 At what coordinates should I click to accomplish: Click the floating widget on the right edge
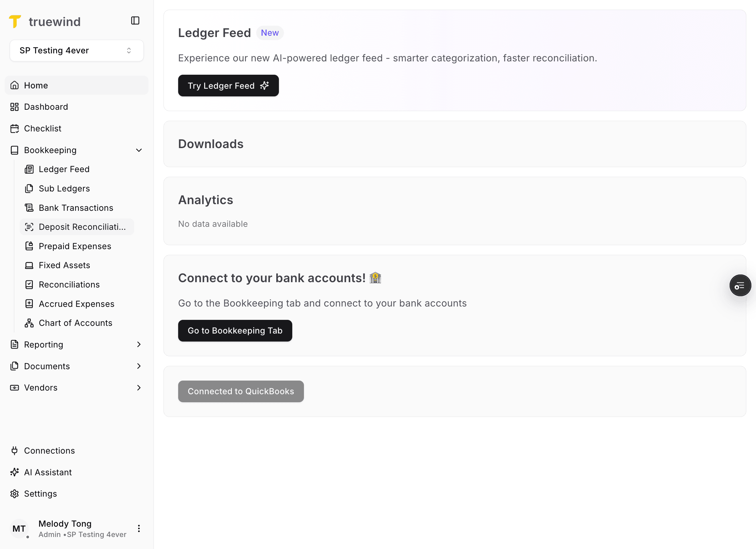tap(740, 285)
